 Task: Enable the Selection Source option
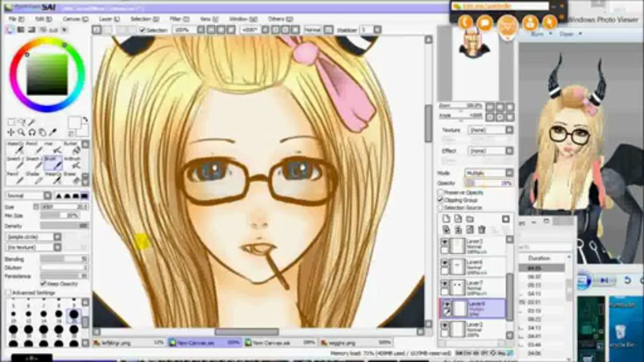441,207
